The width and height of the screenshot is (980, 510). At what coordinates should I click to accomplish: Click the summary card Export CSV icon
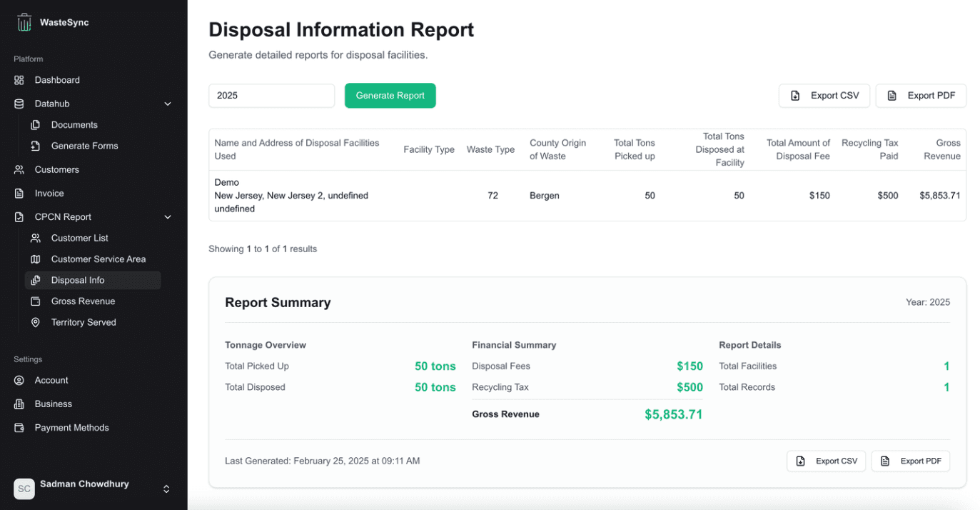801,461
